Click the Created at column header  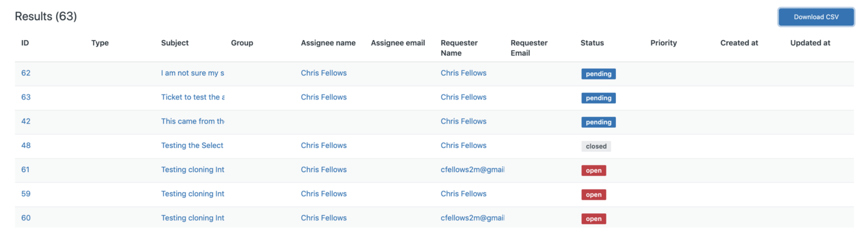[739, 43]
